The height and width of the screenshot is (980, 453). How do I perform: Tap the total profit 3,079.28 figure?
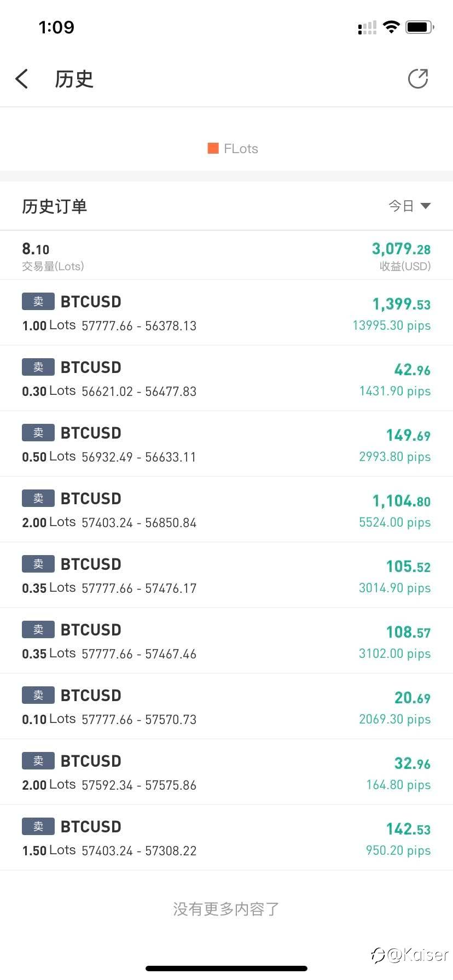click(x=401, y=249)
